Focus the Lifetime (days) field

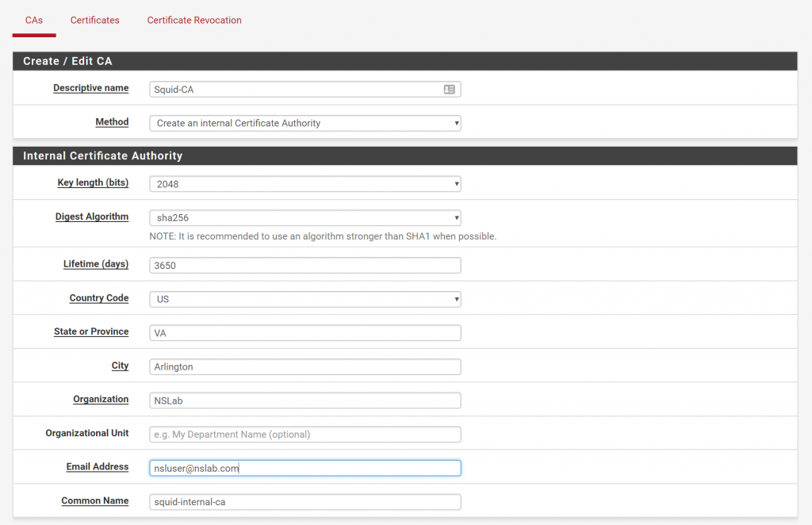pos(305,265)
